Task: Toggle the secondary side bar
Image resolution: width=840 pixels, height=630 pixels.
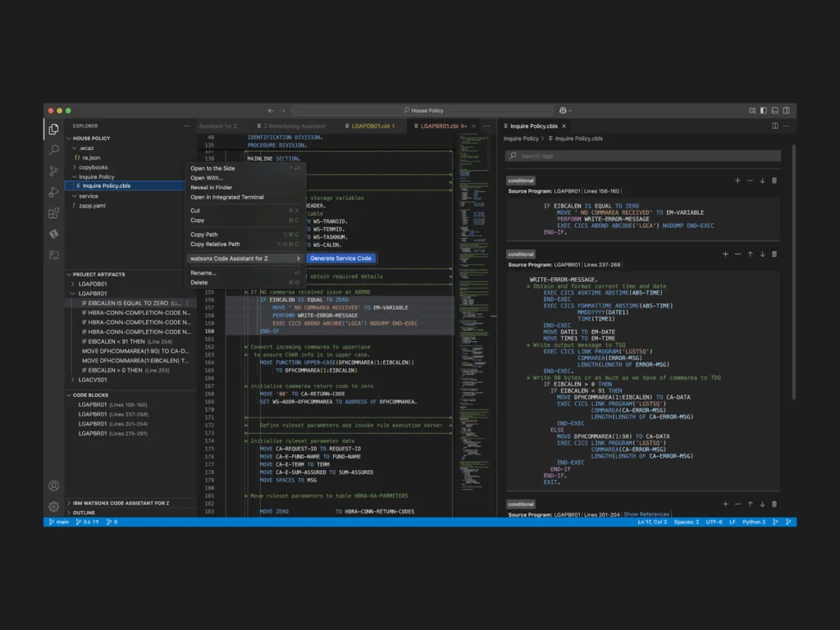Action: [786, 111]
